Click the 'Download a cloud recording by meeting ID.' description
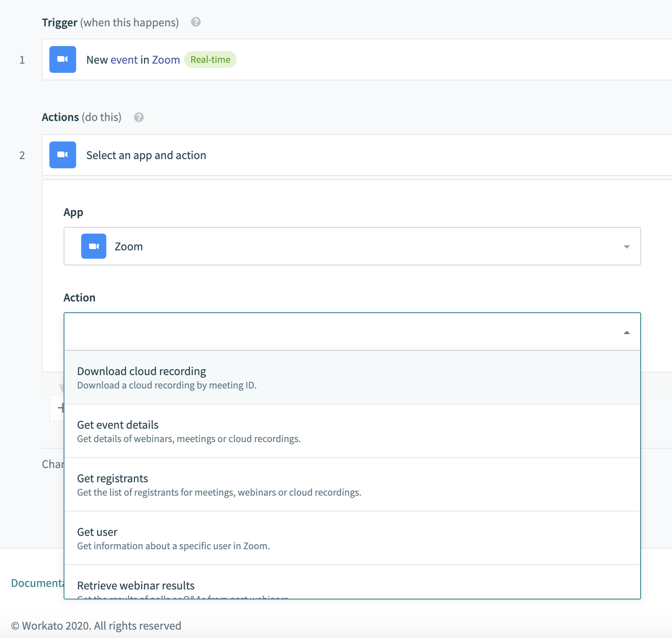Screen dimensions: 672x638 click(167, 385)
